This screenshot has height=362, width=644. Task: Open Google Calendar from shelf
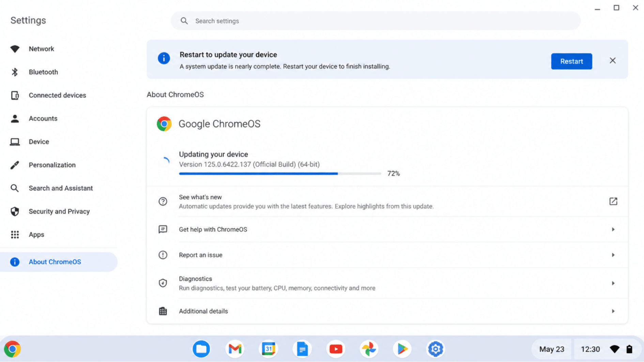pos(269,349)
